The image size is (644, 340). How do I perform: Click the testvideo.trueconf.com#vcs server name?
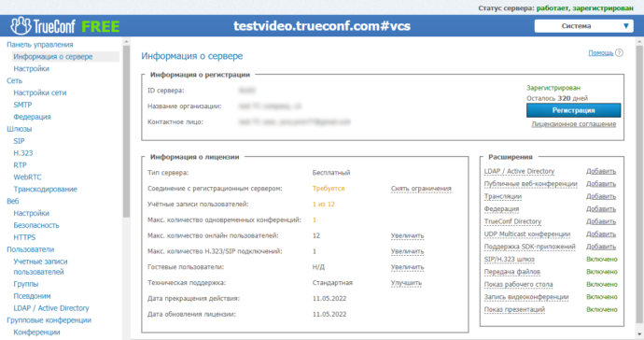[322, 26]
